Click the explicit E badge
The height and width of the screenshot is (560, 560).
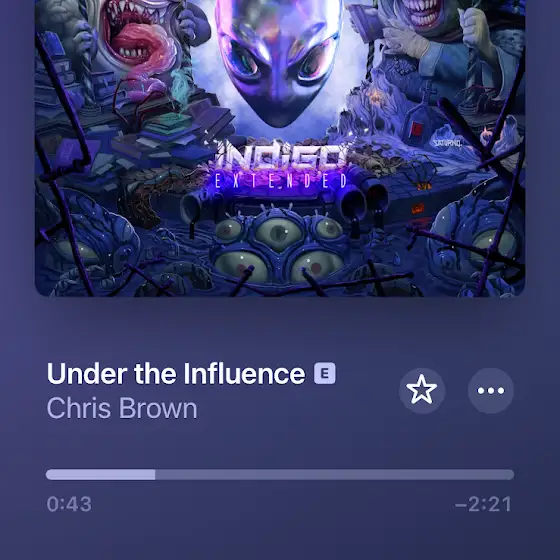pyautogui.click(x=325, y=373)
